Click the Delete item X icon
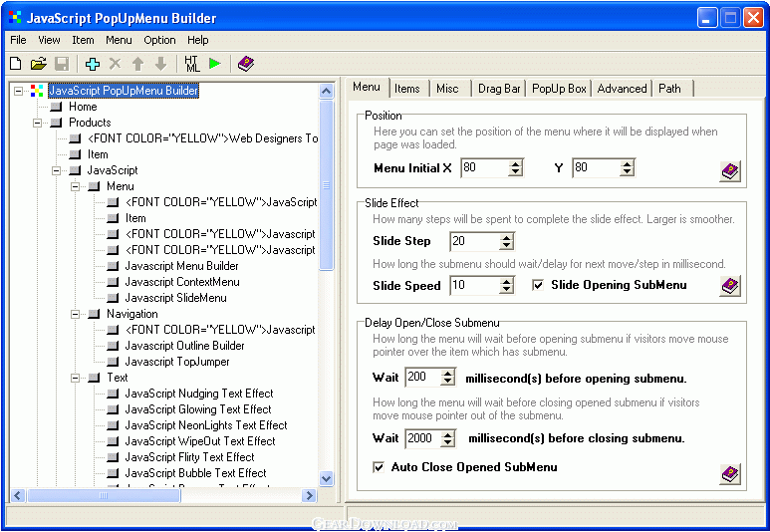Image resolution: width=770 pixels, height=532 pixels. (x=115, y=64)
